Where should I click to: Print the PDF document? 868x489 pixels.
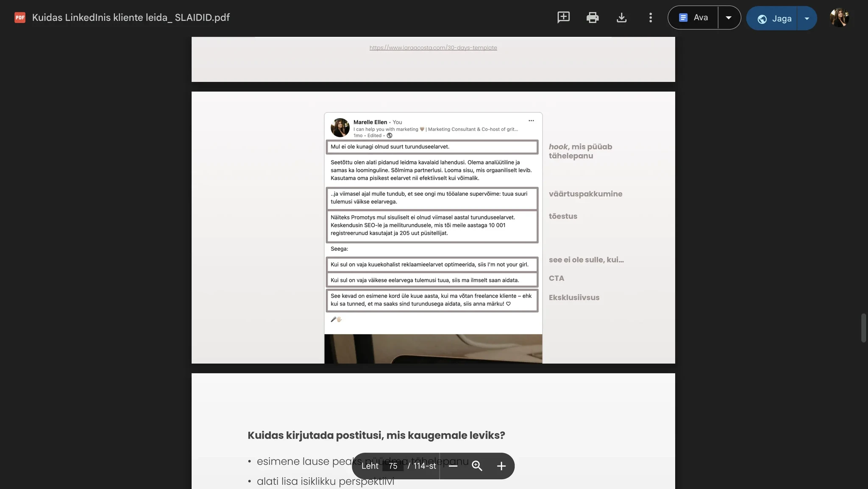(593, 17)
